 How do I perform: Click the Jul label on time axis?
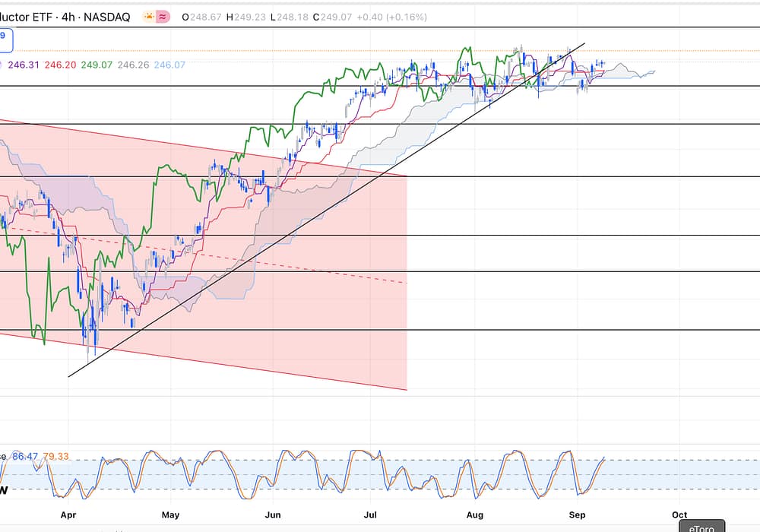372,515
